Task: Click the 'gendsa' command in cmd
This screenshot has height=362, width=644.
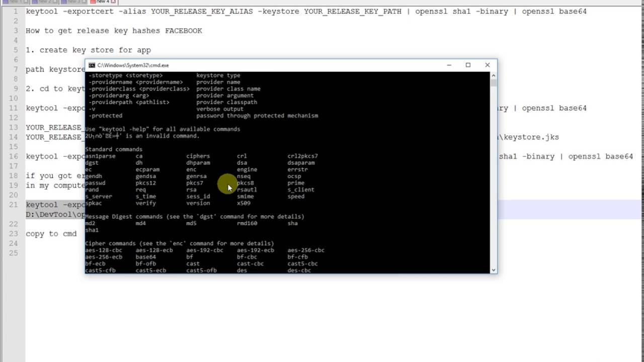Action: (146, 176)
